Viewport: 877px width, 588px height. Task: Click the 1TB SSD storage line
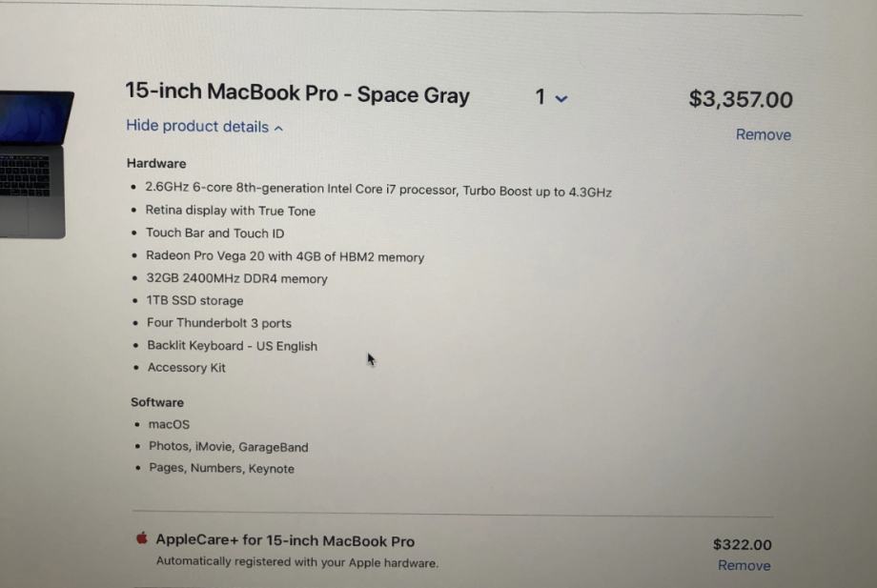pyautogui.click(x=194, y=300)
